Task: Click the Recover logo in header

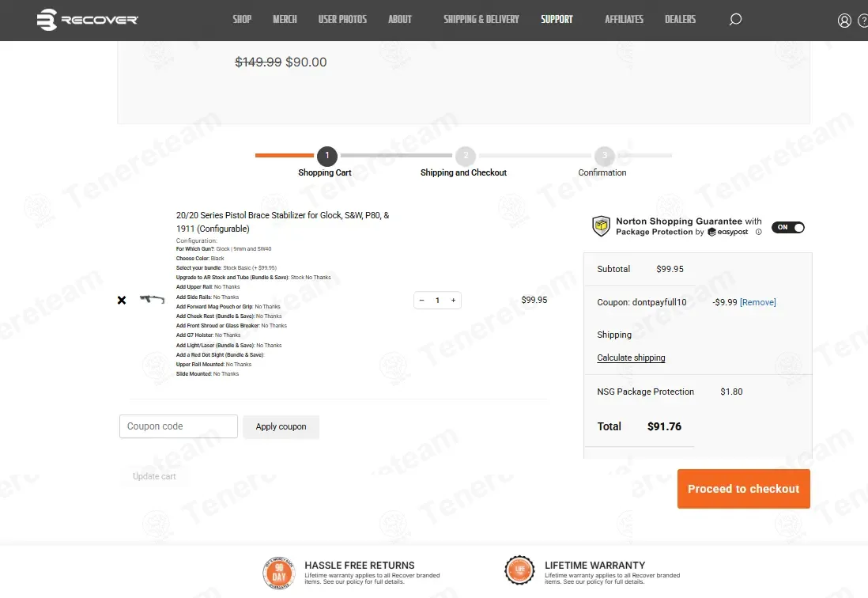Action: click(x=87, y=20)
